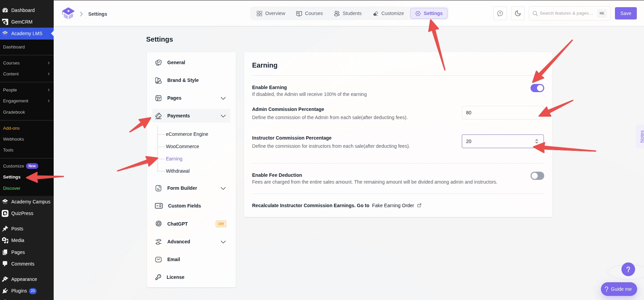Expand the Pages settings section
The width and height of the screenshot is (644, 300).
pyautogui.click(x=223, y=98)
